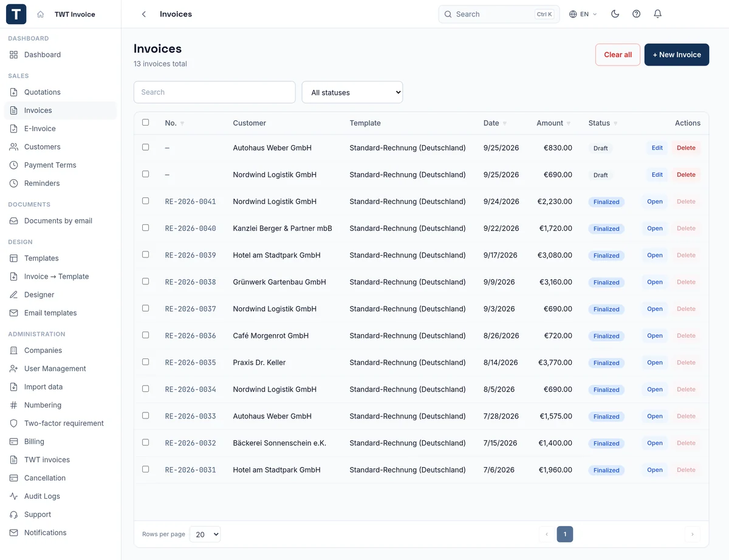Click the global Search box in top bar

(x=499, y=14)
